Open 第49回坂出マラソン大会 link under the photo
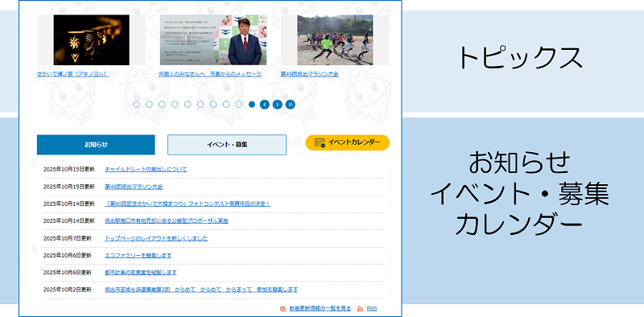 tap(309, 74)
